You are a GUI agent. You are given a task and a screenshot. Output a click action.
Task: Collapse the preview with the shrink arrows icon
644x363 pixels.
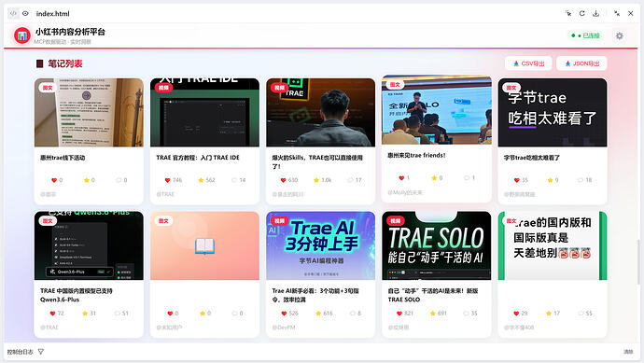[617, 14]
